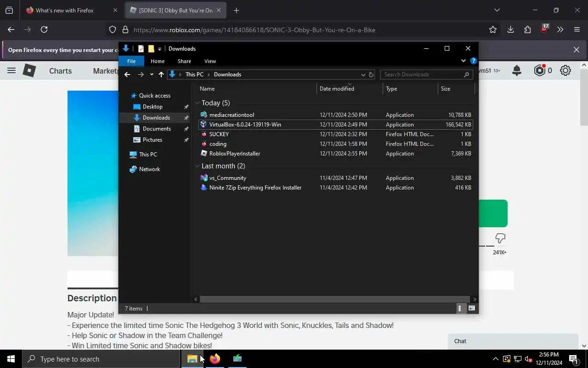
Task: Show hidden system tray icons
Action: (495, 359)
